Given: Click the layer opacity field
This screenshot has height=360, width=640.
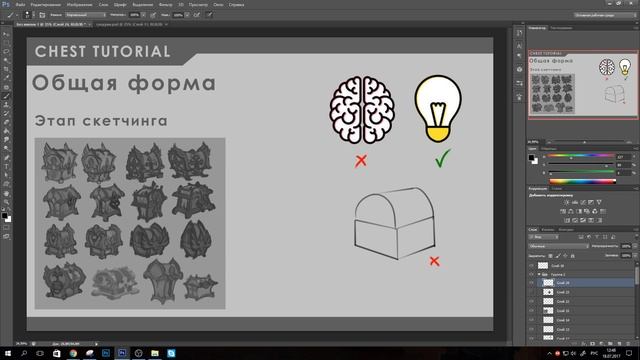Looking at the screenshot, I should pyautogui.click(x=626, y=246).
